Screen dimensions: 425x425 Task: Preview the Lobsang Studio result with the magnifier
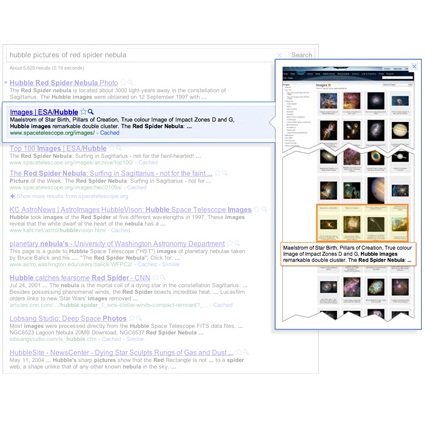139,318
